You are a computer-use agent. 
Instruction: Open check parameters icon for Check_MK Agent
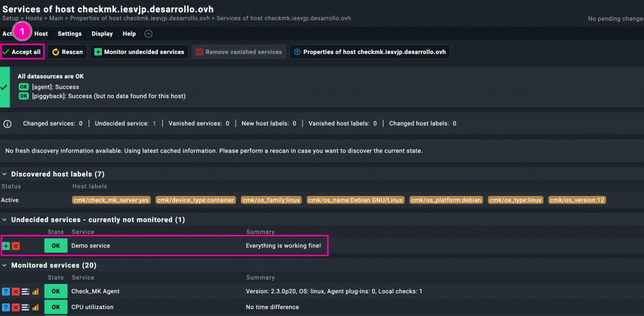pos(25,291)
